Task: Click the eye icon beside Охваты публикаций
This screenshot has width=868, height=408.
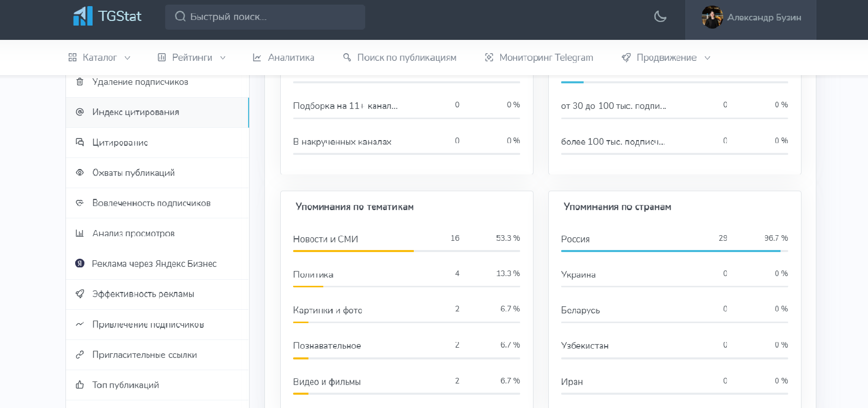Action: pyautogui.click(x=80, y=173)
